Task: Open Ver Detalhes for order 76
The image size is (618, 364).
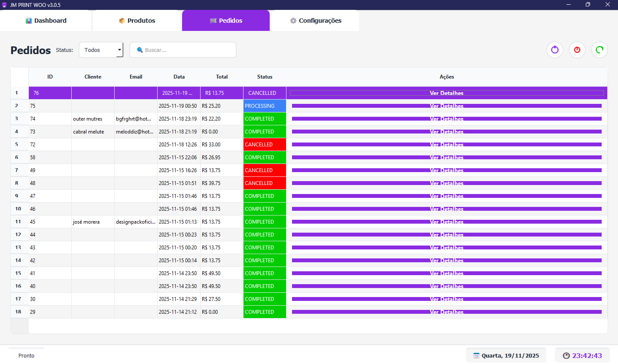Action: [447, 93]
